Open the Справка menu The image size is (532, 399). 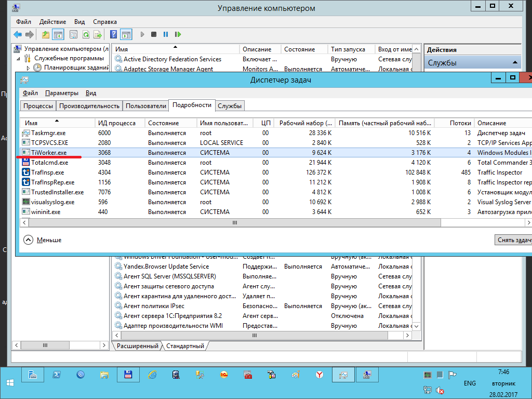coord(105,22)
